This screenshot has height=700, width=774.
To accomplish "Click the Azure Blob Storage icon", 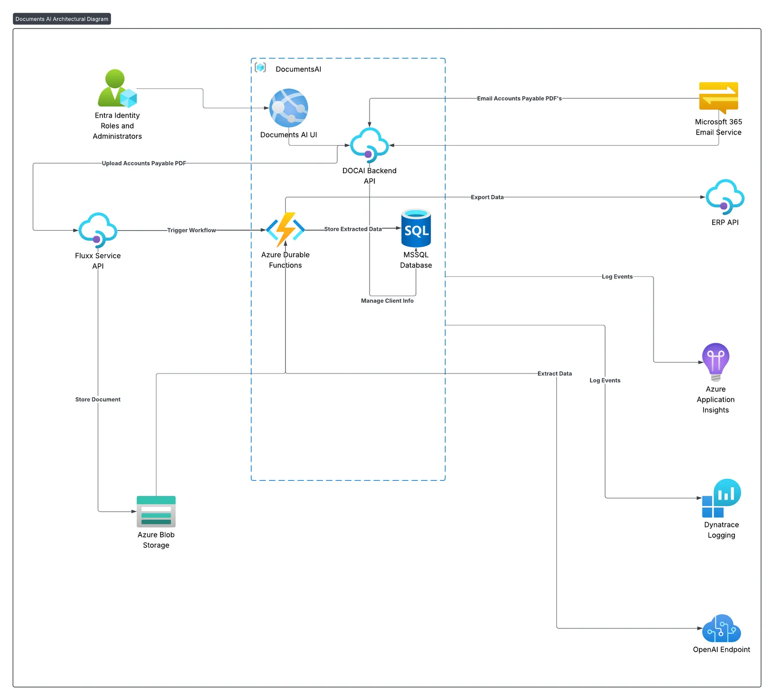I will pos(156,512).
